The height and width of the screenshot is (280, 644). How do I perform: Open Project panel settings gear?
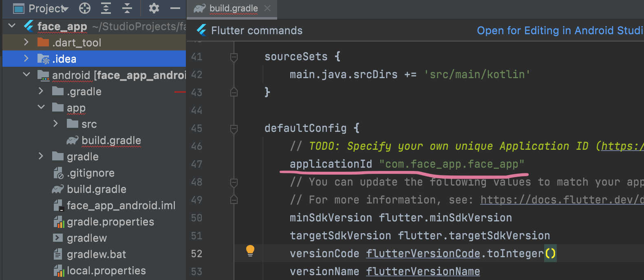tap(154, 8)
